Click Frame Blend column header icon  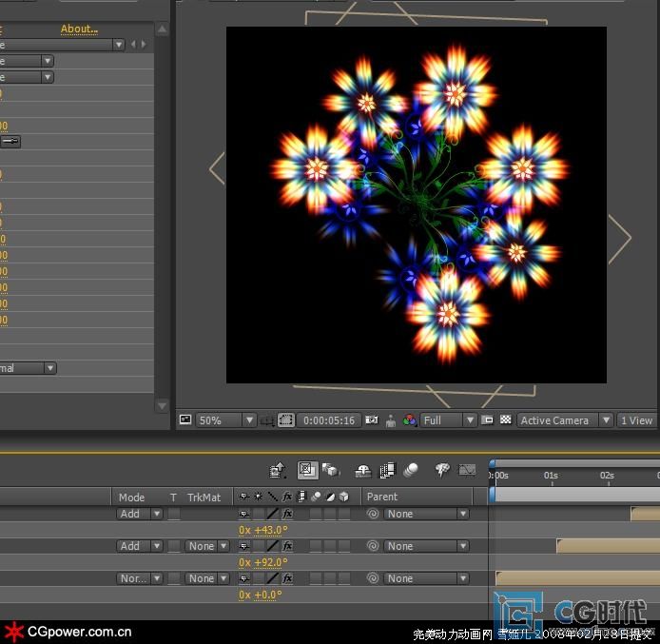click(x=301, y=497)
